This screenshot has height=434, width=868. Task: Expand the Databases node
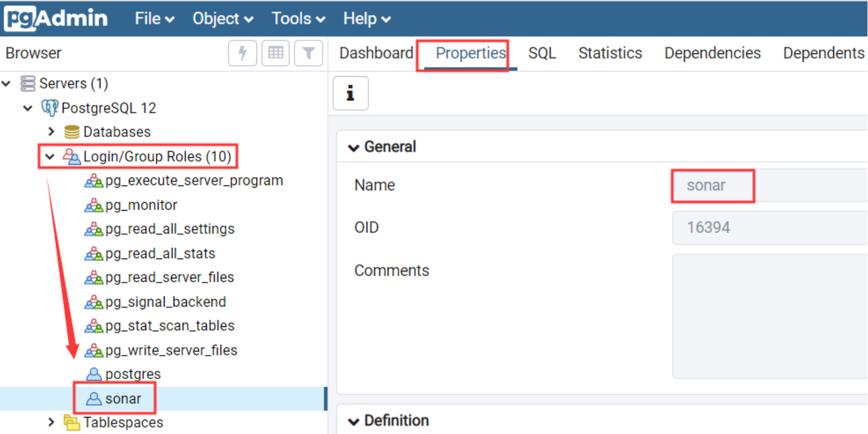[51, 132]
